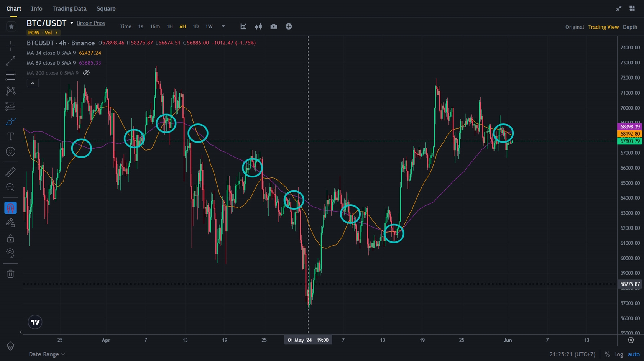Select the 1D interval
The width and height of the screenshot is (644, 361).
point(195,26)
